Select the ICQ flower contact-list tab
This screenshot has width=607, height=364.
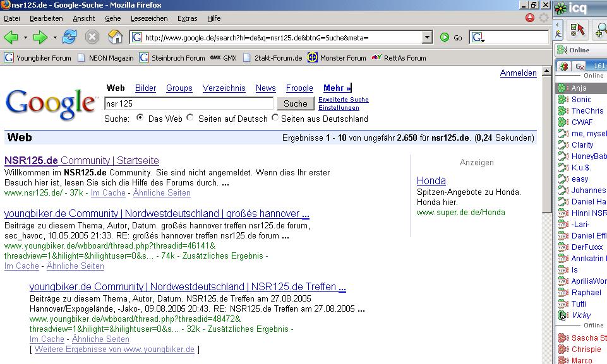pos(563,66)
